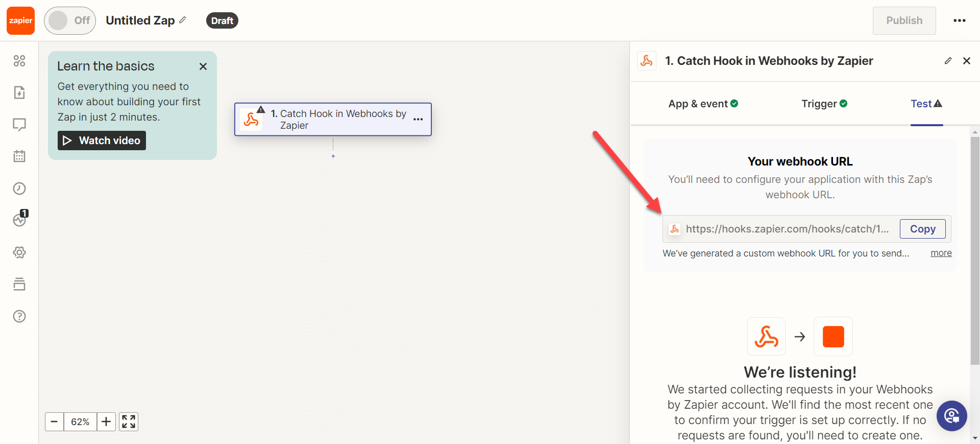Open the help question mark icon

(19, 316)
